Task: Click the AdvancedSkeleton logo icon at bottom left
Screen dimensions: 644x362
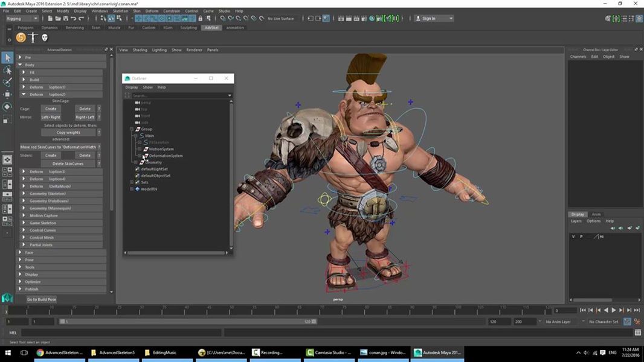Action: click(7, 298)
